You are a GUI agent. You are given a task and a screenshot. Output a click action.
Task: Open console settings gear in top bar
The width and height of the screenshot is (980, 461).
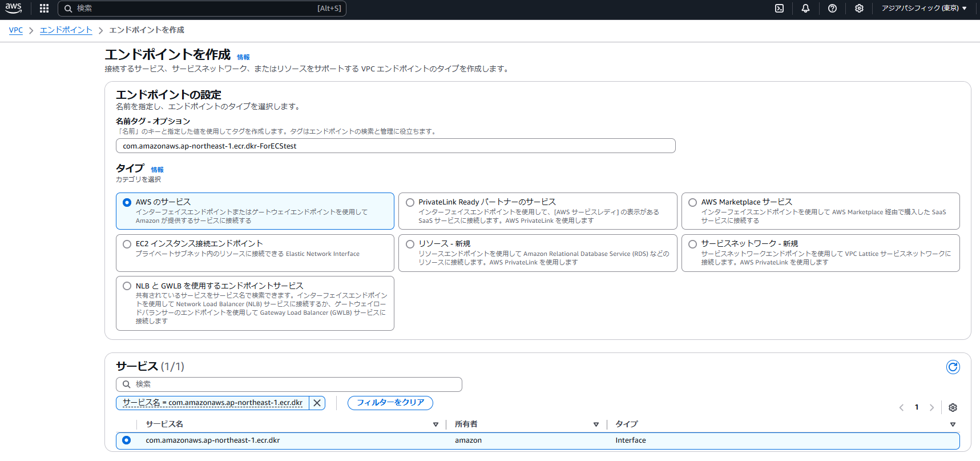click(859, 8)
